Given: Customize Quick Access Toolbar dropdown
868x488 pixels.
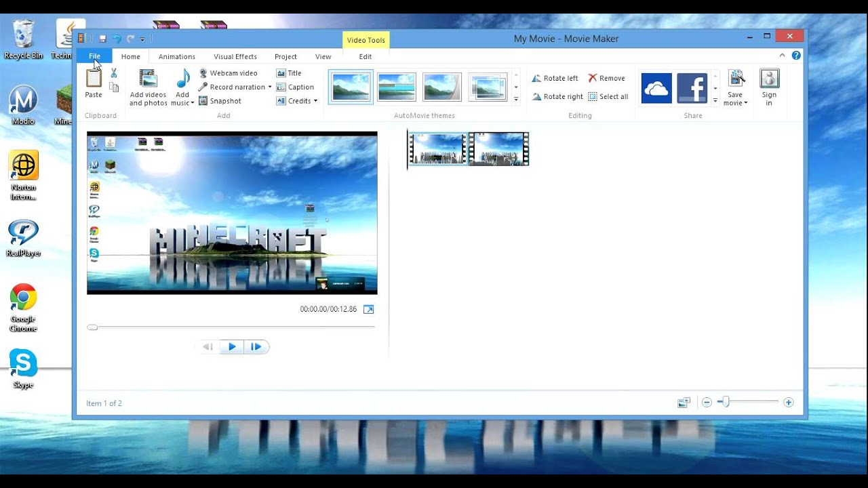Looking at the screenshot, I should [x=142, y=39].
